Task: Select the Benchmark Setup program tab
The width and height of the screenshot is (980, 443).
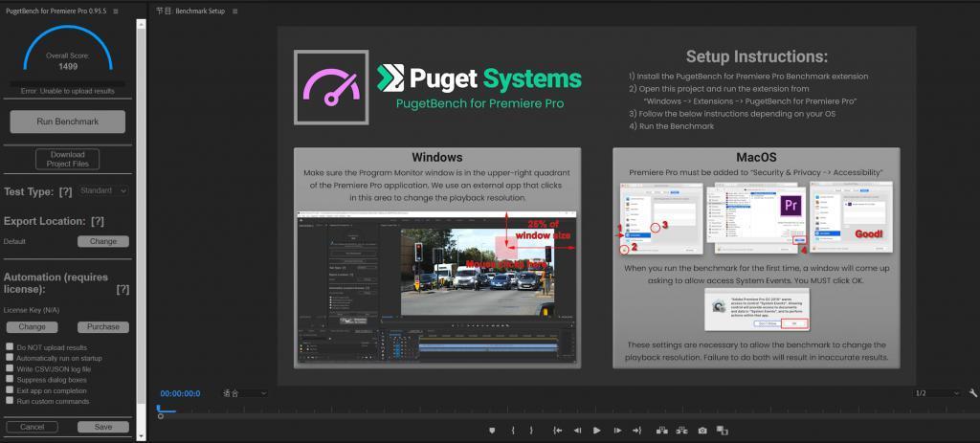Action: pos(190,11)
